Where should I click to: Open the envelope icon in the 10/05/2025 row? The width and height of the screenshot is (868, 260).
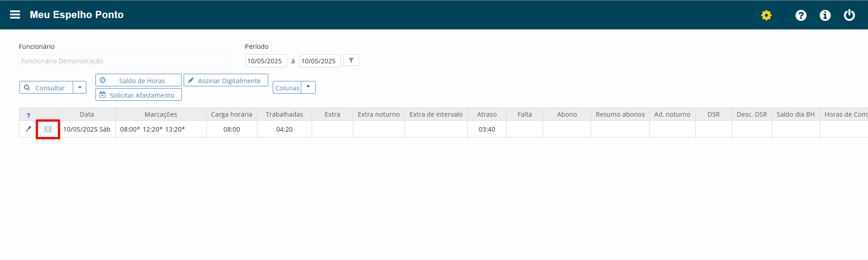48,129
